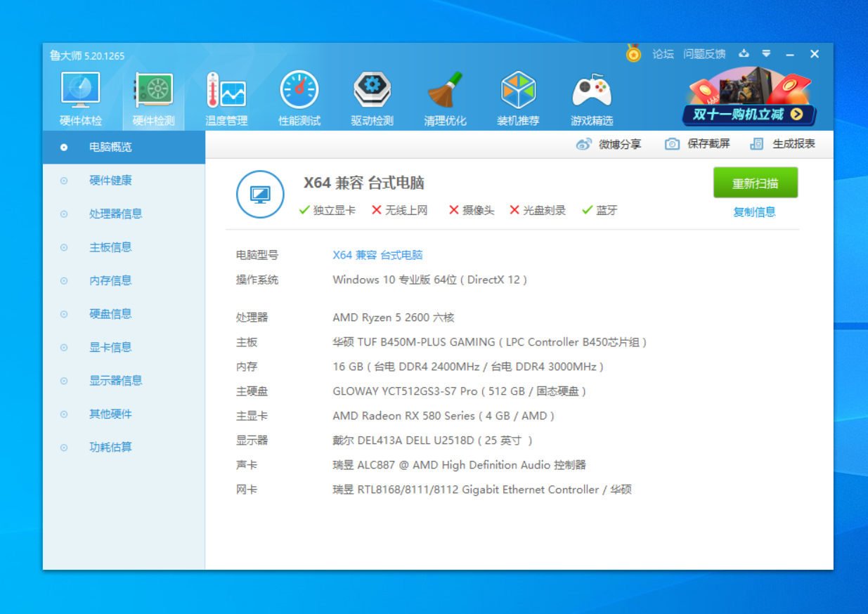Open the 双十一购机立减 promo banner

pos(749,97)
